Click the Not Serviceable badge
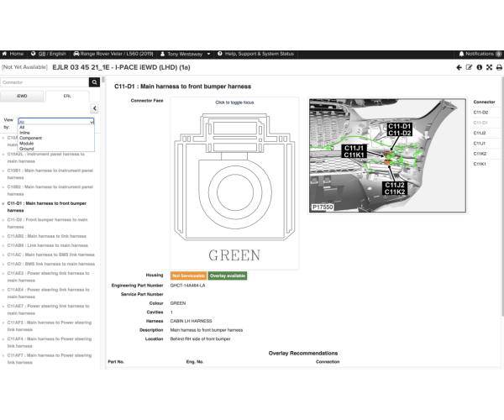The width and height of the screenshot is (504, 420). (188, 276)
